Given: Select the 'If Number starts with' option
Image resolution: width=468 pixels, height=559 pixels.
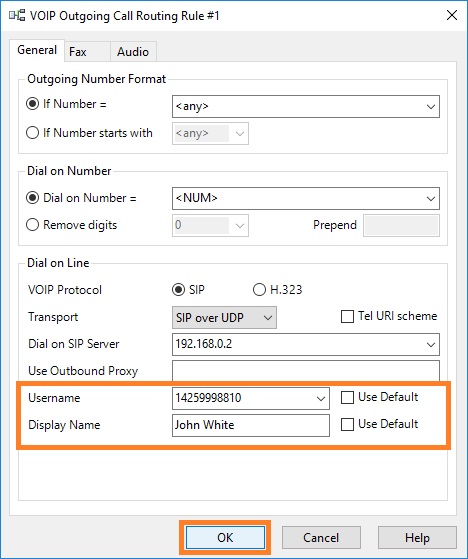Looking at the screenshot, I should (32, 133).
